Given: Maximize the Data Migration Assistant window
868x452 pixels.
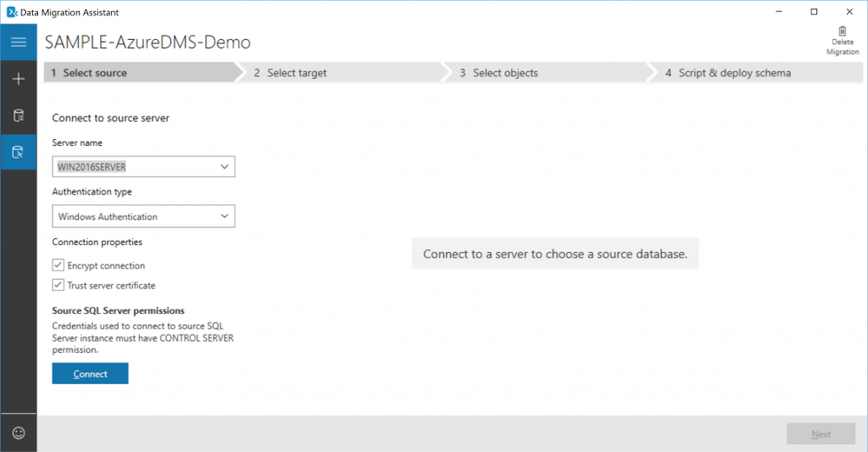Looking at the screenshot, I should 814,11.
